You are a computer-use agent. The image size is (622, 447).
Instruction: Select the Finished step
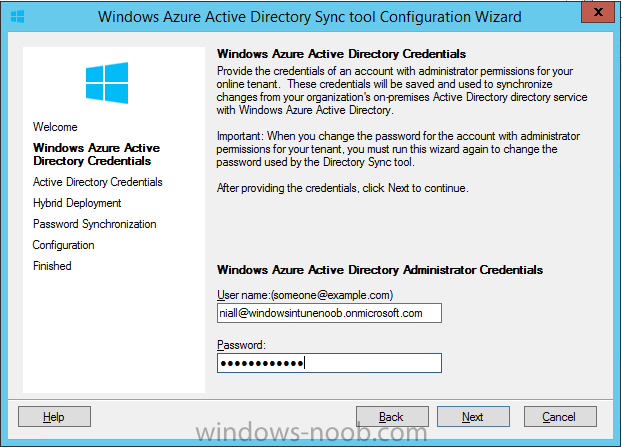[x=52, y=266]
